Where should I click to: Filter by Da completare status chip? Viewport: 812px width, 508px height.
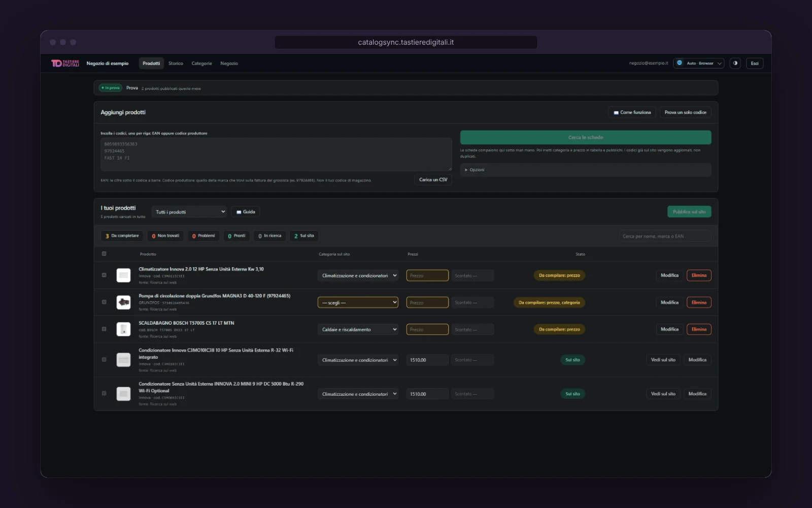[x=122, y=236]
